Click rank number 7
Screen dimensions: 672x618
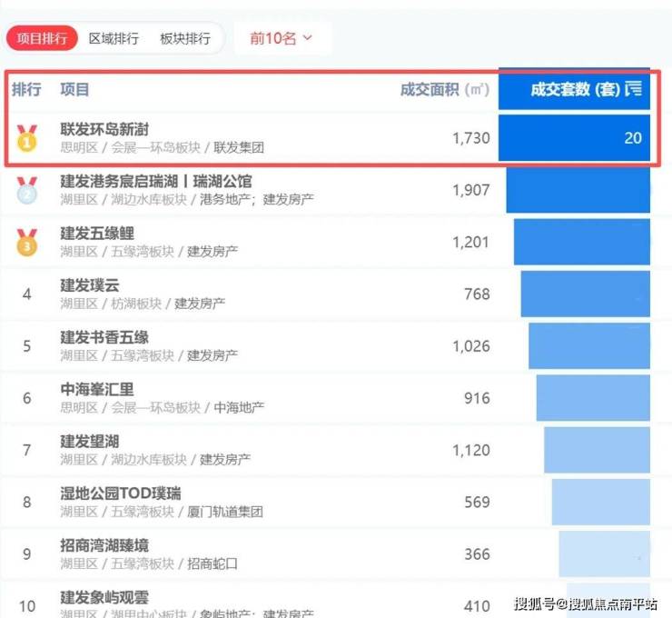(x=26, y=450)
